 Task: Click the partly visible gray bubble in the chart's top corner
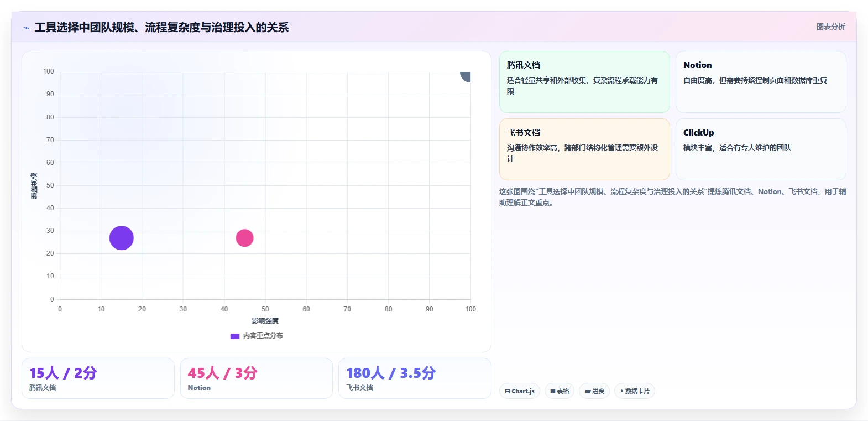tap(466, 76)
